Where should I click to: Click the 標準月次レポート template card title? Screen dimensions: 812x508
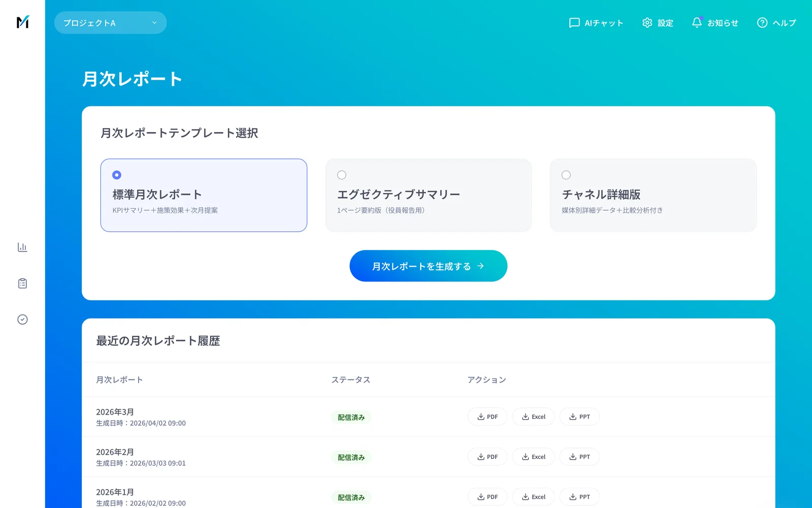pos(157,195)
